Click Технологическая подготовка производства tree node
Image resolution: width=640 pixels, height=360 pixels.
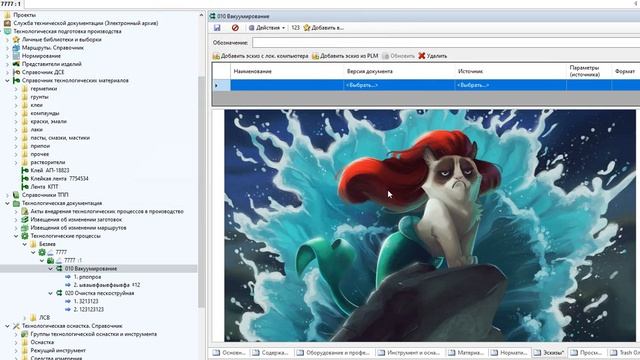pos(67,31)
